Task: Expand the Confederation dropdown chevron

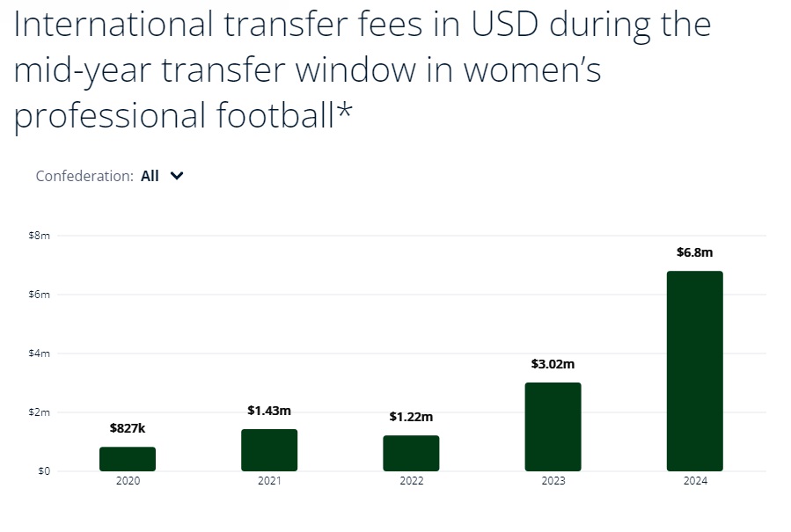Action: 177,176
